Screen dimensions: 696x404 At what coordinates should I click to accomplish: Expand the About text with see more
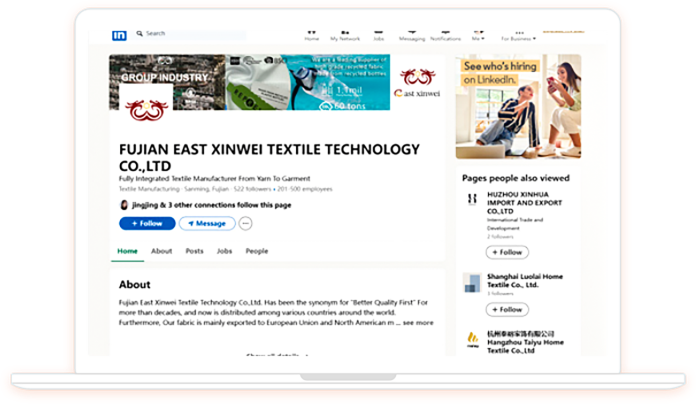pyautogui.click(x=418, y=323)
